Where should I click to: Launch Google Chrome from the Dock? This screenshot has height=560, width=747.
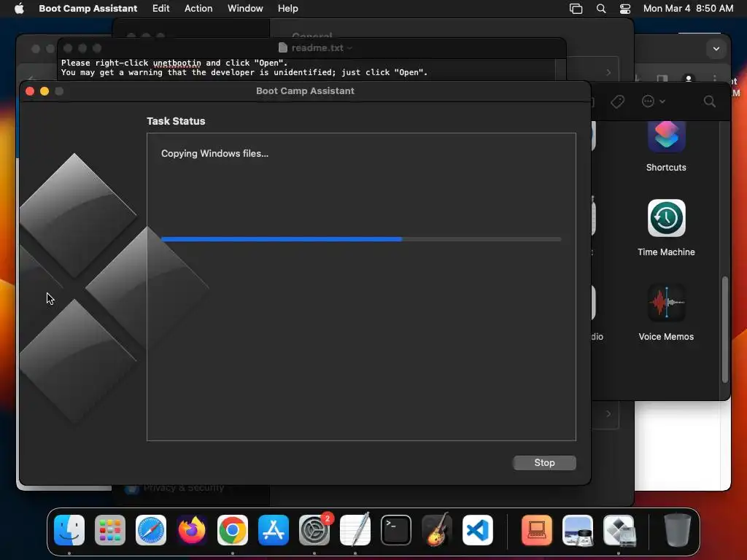233,530
